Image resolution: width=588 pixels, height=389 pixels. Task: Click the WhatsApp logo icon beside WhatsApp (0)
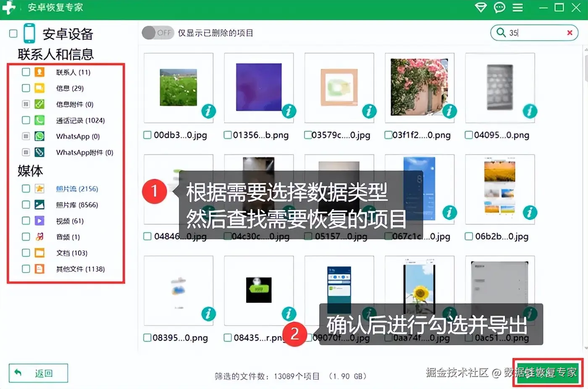(39, 136)
